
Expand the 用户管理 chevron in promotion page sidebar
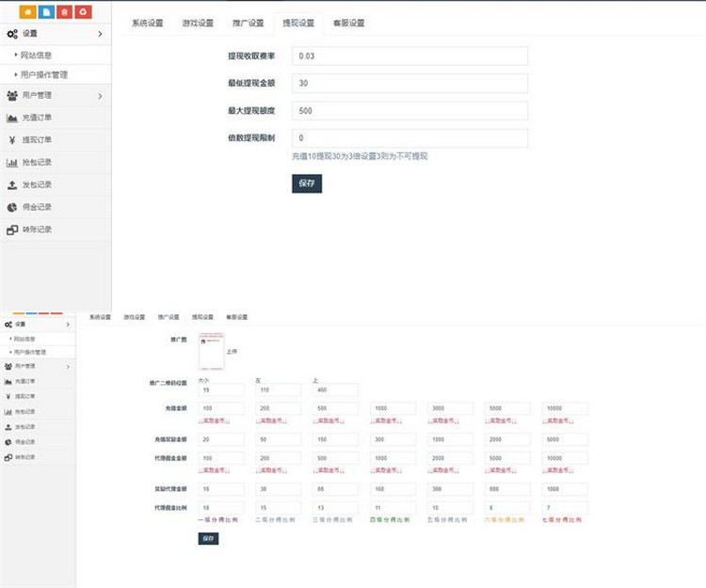pos(68,367)
